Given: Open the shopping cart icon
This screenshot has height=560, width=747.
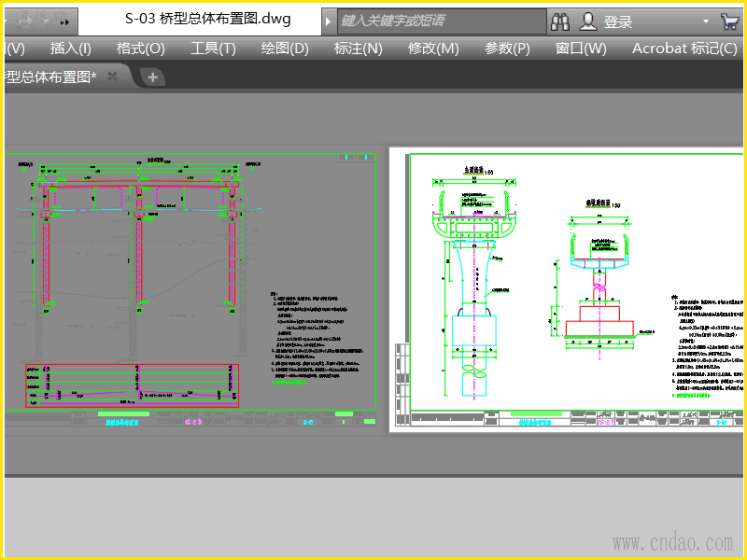Looking at the screenshot, I should tap(729, 21).
